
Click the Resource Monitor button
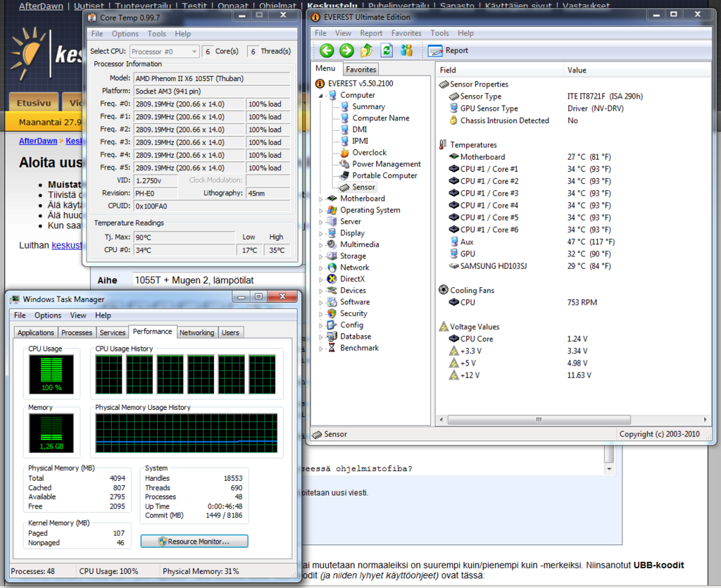tap(194, 542)
